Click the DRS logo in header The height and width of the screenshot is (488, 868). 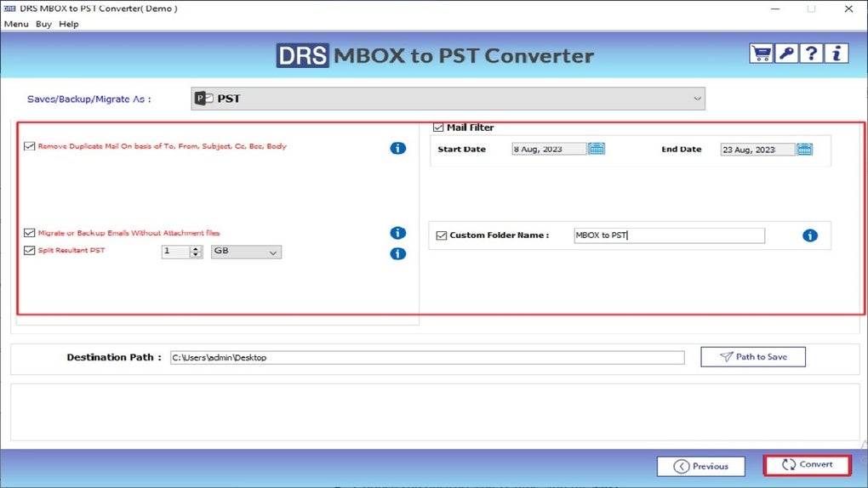click(302, 56)
